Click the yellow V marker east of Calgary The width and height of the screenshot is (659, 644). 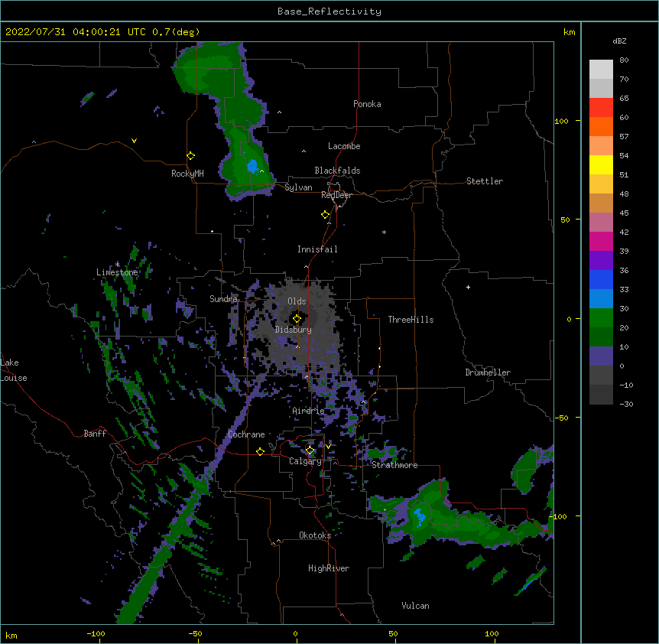328,447
